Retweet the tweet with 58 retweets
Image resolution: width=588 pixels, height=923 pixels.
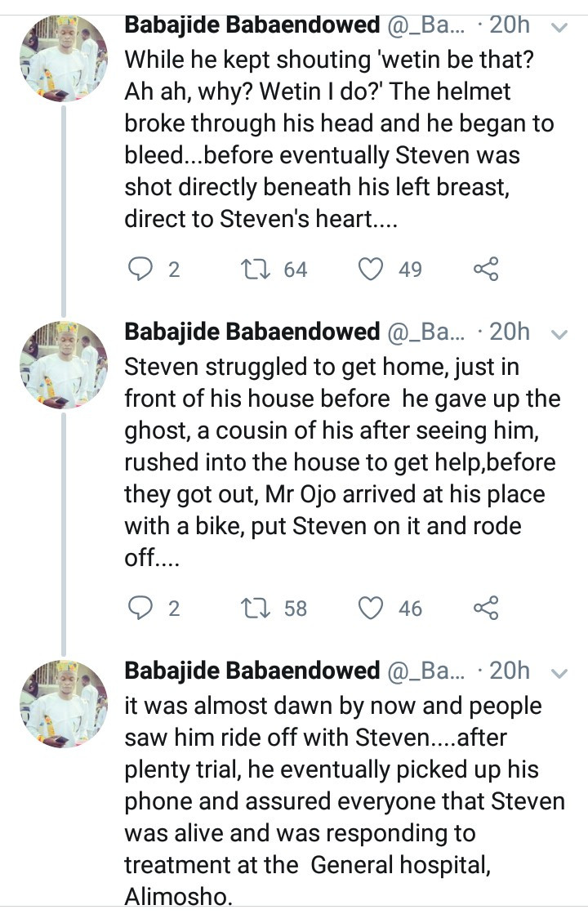pyautogui.click(x=256, y=608)
